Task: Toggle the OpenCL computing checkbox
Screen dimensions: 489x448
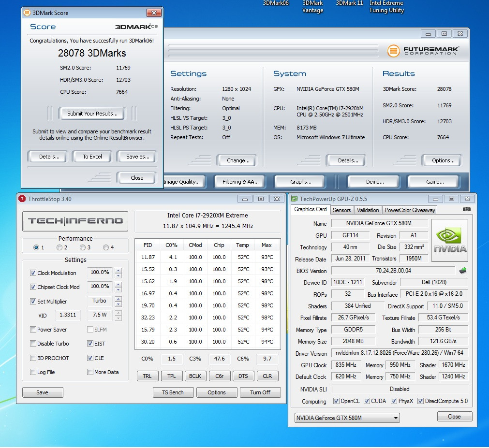Action: click(x=336, y=401)
